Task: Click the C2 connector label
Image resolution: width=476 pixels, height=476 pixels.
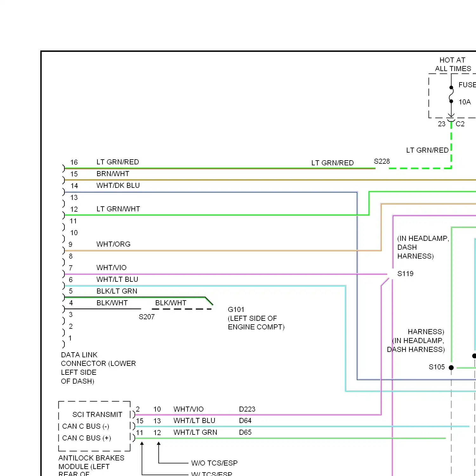Action: [x=460, y=124]
